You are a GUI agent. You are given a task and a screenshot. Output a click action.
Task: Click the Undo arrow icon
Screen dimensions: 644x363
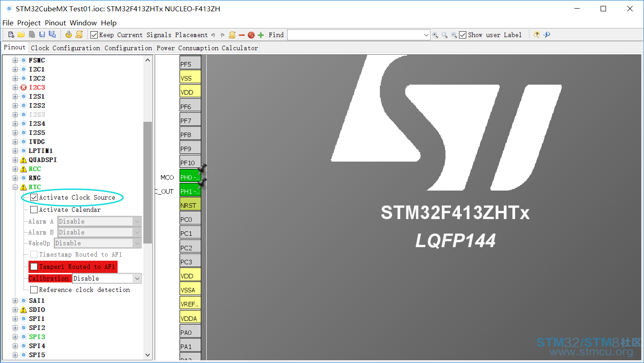tap(213, 35)
